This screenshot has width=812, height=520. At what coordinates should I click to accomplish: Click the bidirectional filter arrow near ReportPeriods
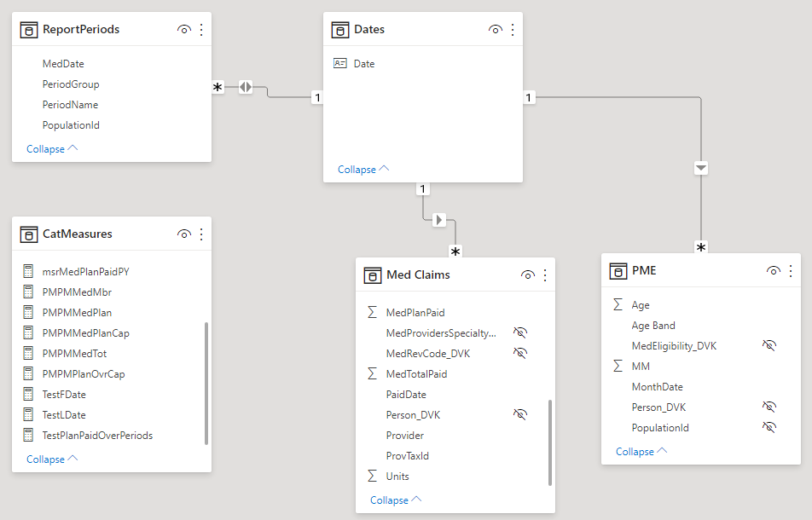[x=246, y=87]
